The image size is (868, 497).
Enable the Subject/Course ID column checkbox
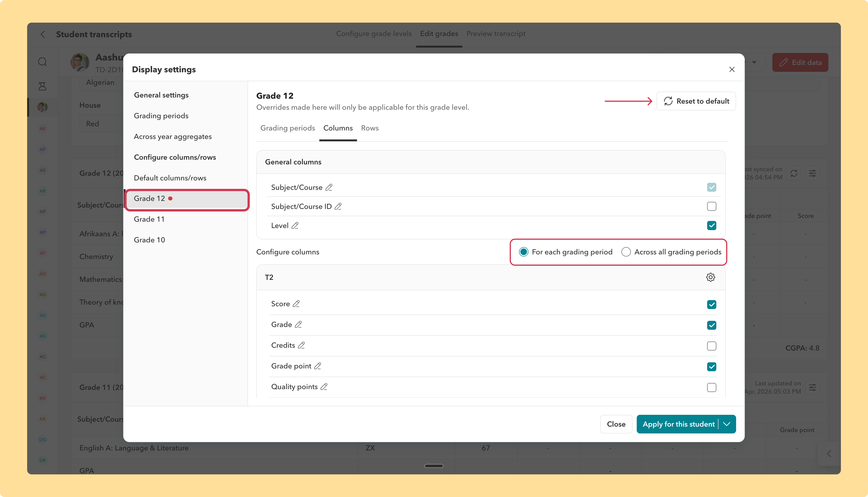(712, 207)
